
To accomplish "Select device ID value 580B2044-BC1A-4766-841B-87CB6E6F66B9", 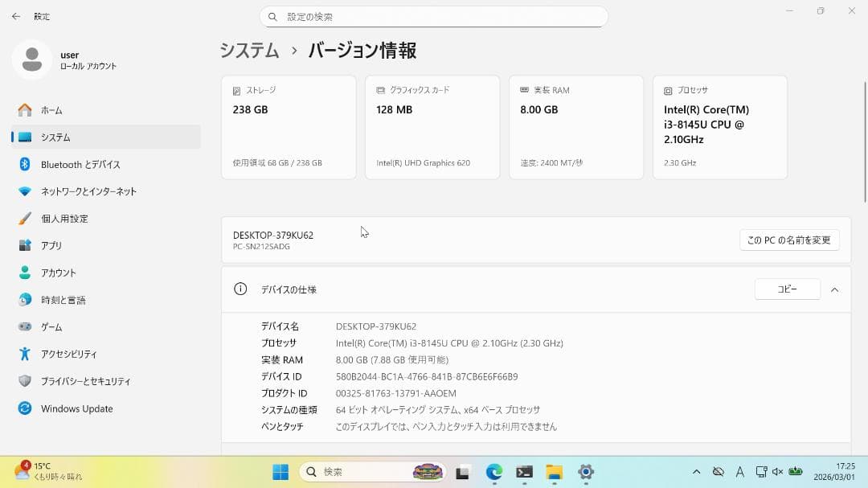I will tap(427, 377).
